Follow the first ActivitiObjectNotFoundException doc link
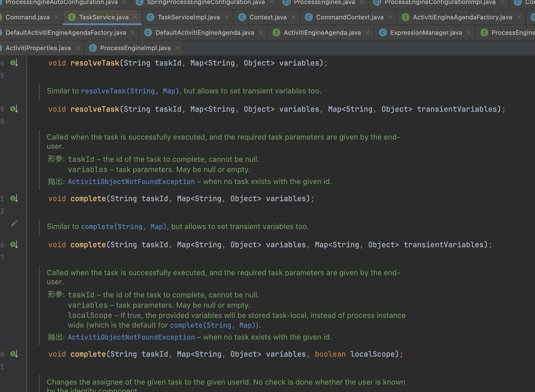The image size is (535, 392). (x=131, y=182)
